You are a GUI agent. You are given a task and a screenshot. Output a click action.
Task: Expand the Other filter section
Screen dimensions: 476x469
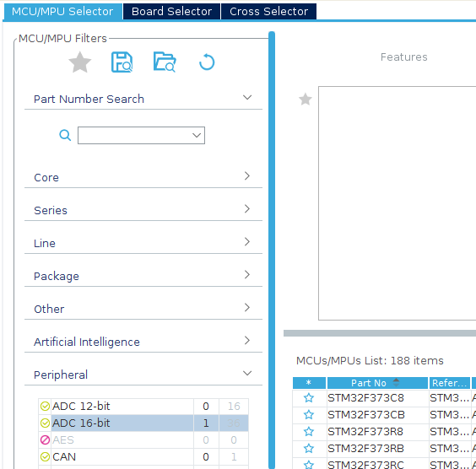pyautogui.click(x=247, y=308)
